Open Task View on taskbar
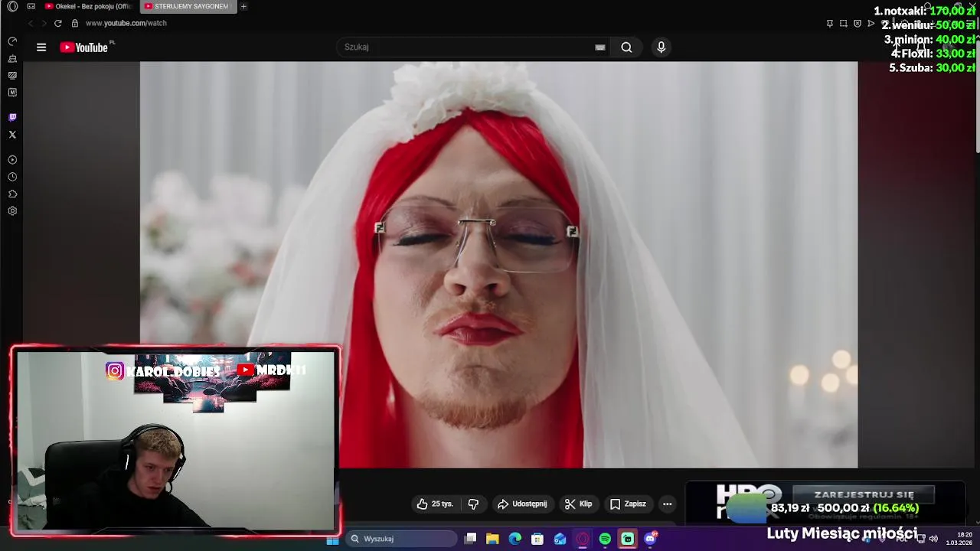The height and width of the screenshot is (551, 980). pyautogui.click(x=470, y=539)
